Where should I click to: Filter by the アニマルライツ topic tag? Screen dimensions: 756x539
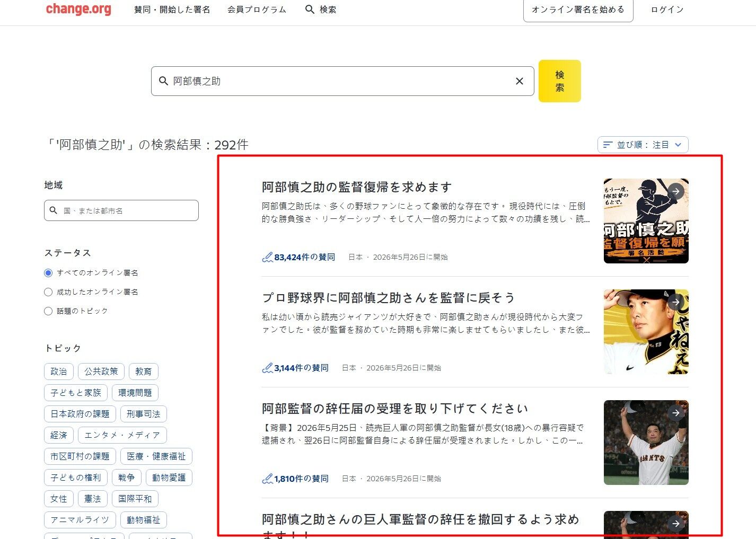coord(80,520)
